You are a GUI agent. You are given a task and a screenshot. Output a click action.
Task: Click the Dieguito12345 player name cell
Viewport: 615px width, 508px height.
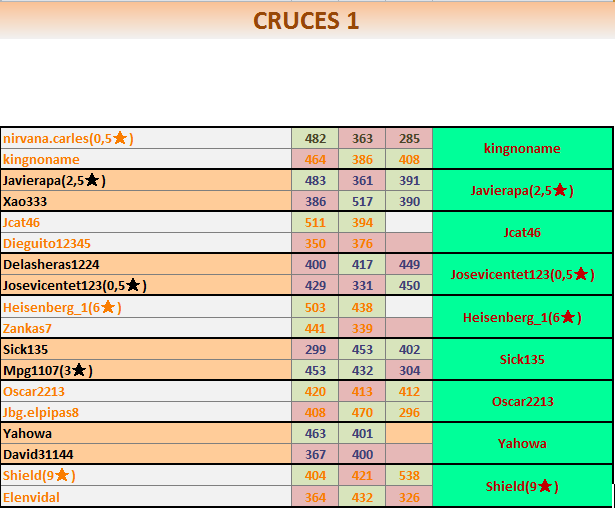pos(145,243)
